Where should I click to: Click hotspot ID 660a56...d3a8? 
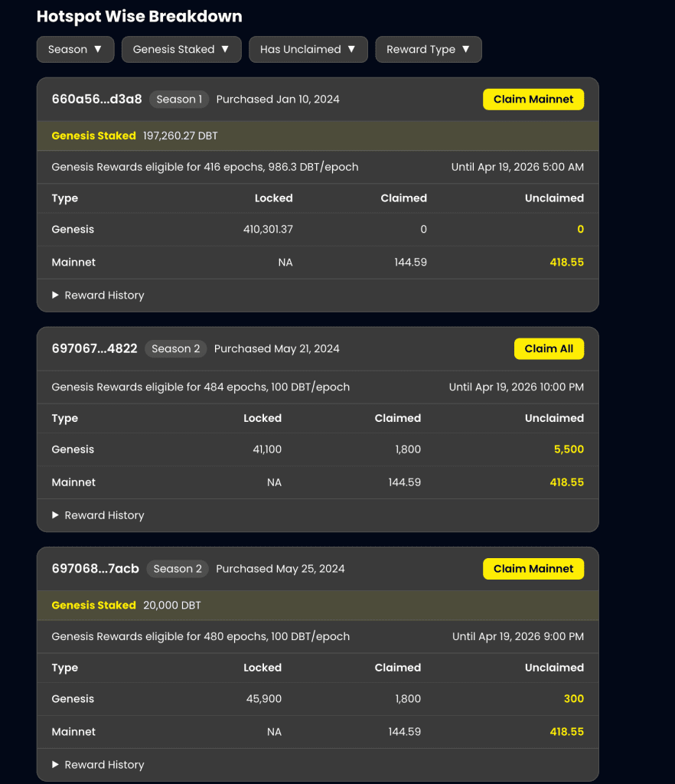(96, 100)
